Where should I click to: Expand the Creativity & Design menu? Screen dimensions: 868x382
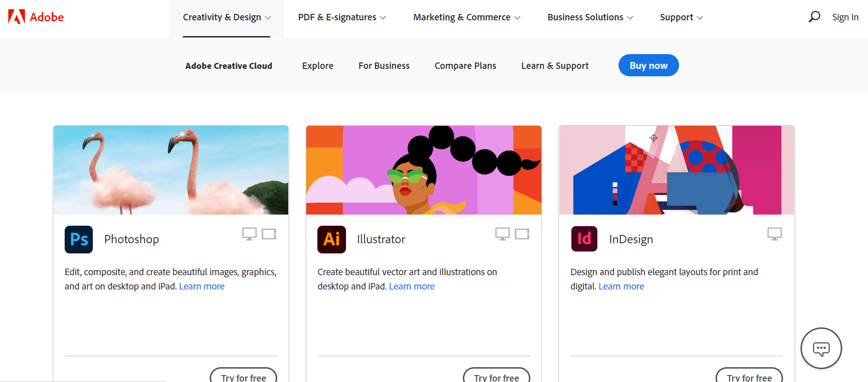(226, 18)
